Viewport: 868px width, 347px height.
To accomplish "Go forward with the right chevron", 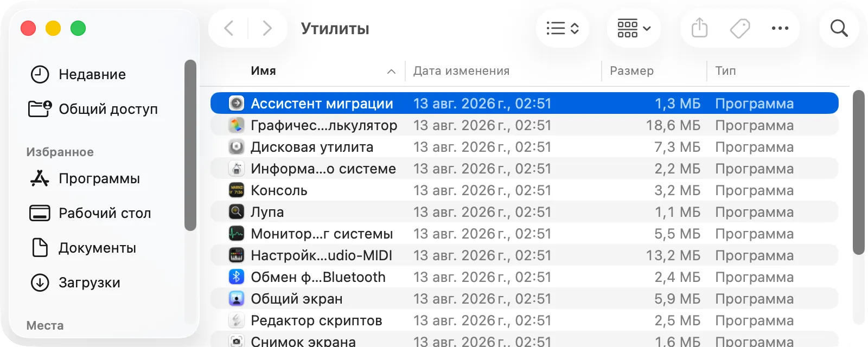I will point(267,28).
